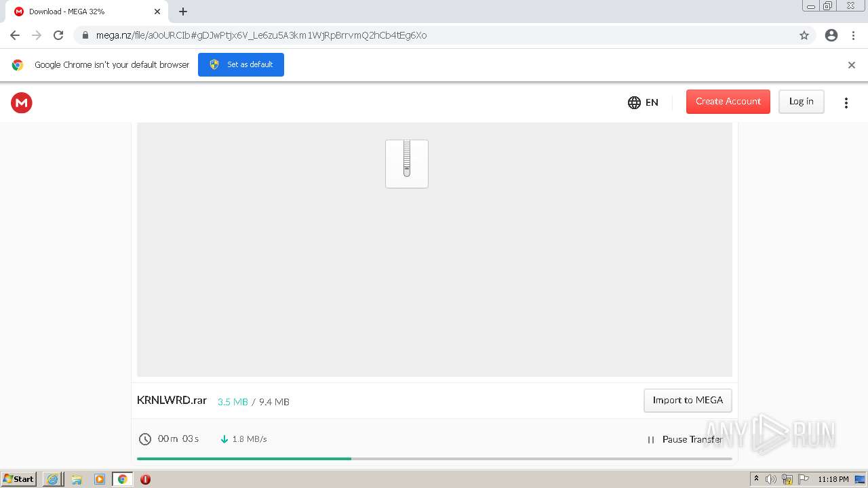868x488 pixels.
Task: Click the download progress bar
Action: 434,459
